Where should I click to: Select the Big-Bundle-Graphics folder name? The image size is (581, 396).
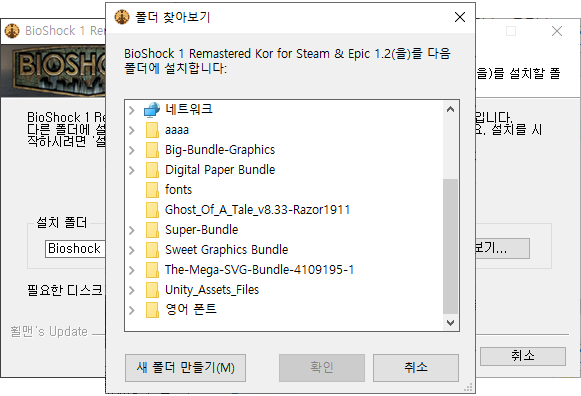pos(220,150)
